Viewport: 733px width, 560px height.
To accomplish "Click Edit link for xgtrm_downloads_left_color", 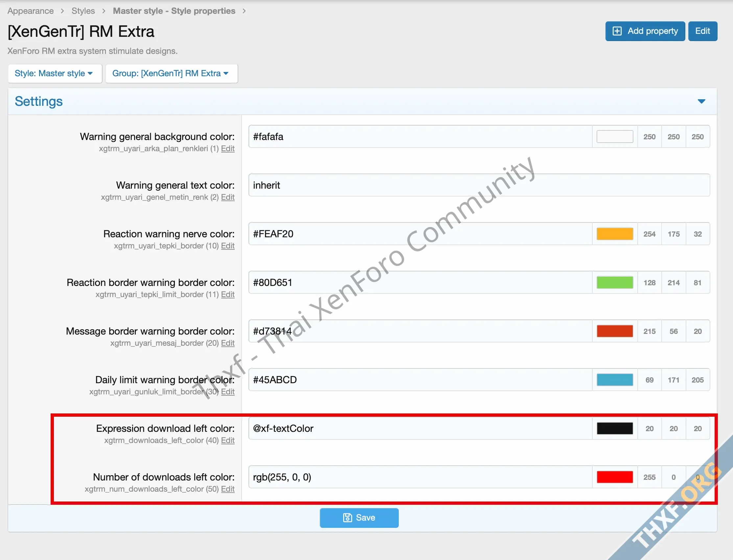I will 228,440.
